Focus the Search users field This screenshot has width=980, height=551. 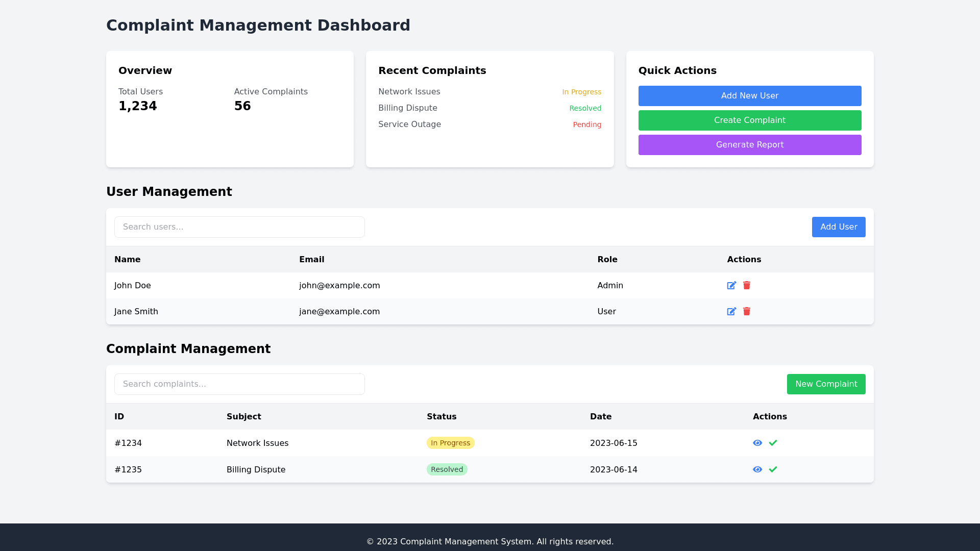click(239, 227)
